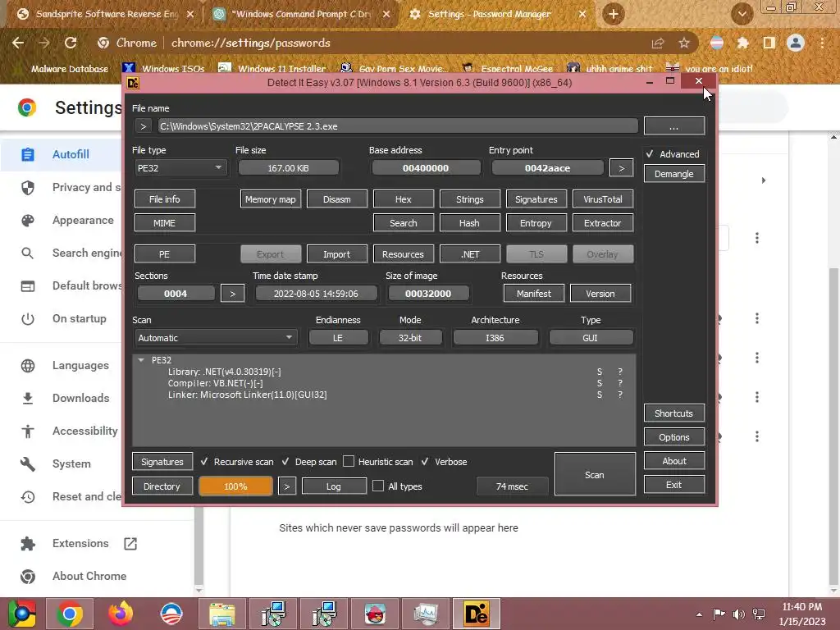Image resolution: width=840 pixels, height=630 pixels.
Task: Click the large Scan button
Action: (595, 475)
